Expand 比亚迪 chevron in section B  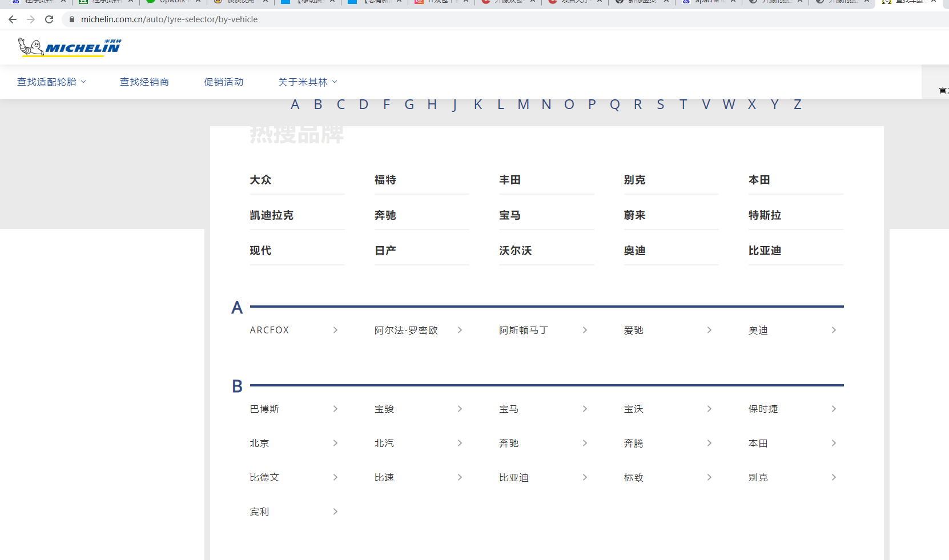[x=585, y=477]
